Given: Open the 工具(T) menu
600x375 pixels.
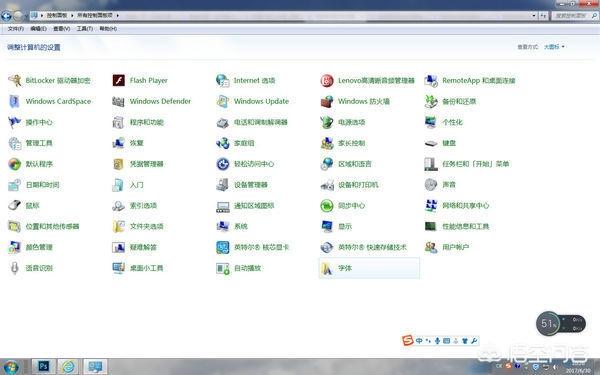Looking at the screenshot, I should [x=85, y=29].
